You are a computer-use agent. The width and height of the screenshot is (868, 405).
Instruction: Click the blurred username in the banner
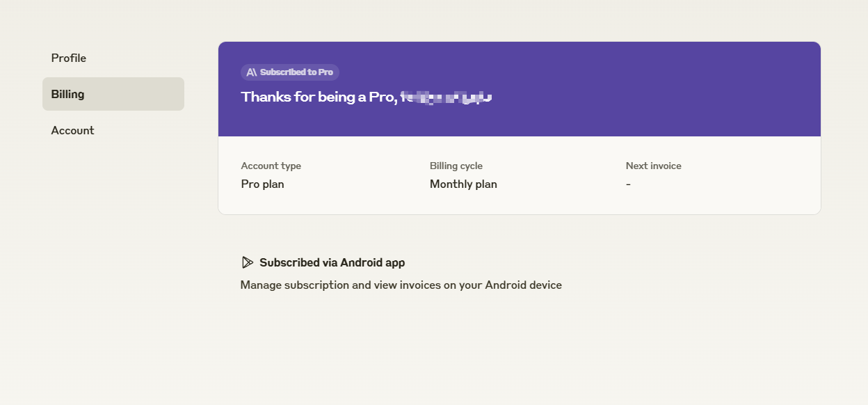coord(447,97)
